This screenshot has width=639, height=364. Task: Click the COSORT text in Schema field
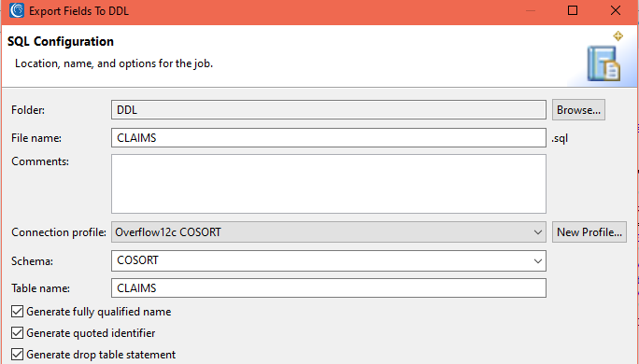coord(137,260)
